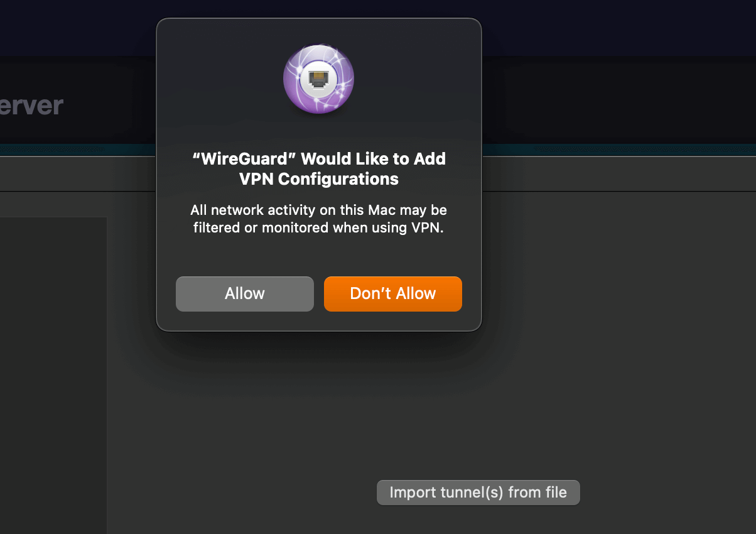The height and width of the screenshot is (534, 756).
Task: Click the WireGuard VPN Configurations dialog title
Action: (319, 168)
